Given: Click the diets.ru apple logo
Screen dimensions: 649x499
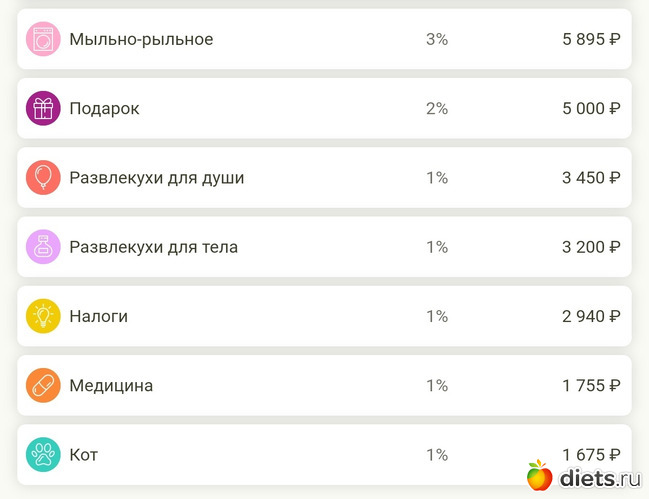Looking at the screenshot, I should [539, 475].
